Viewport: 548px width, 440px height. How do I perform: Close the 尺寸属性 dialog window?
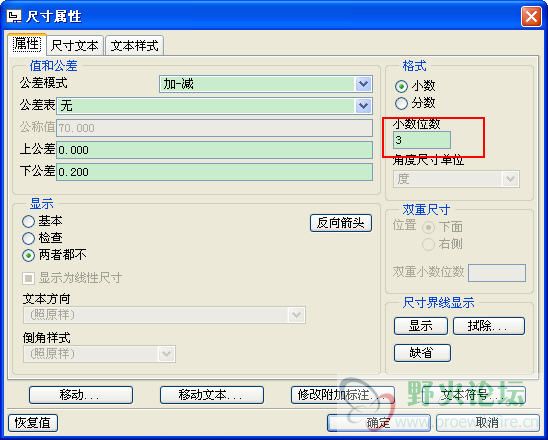pos(531,16)
